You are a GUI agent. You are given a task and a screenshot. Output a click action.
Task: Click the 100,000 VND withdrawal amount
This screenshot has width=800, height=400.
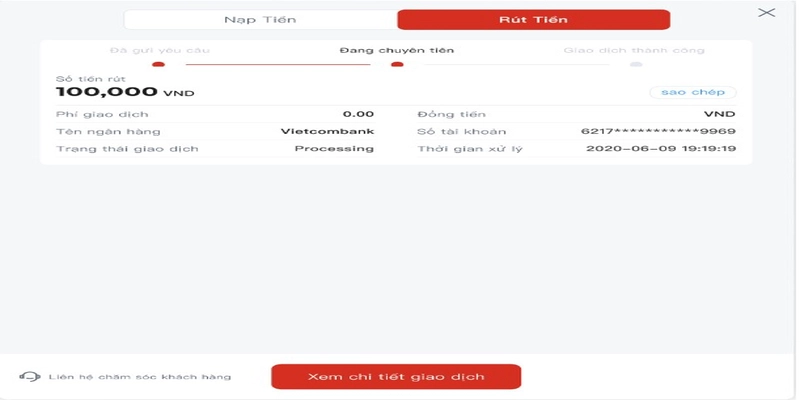point(125,92)
